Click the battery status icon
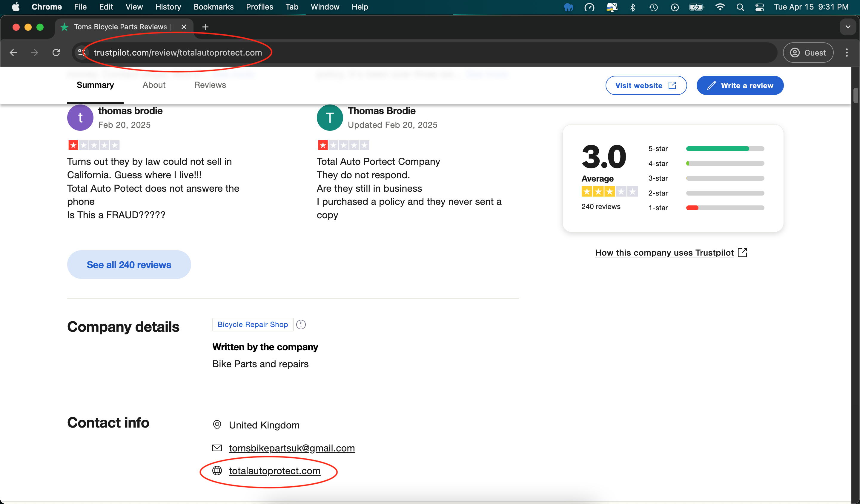This screenshot has height=504, width=860. click(x=697, y=7)
